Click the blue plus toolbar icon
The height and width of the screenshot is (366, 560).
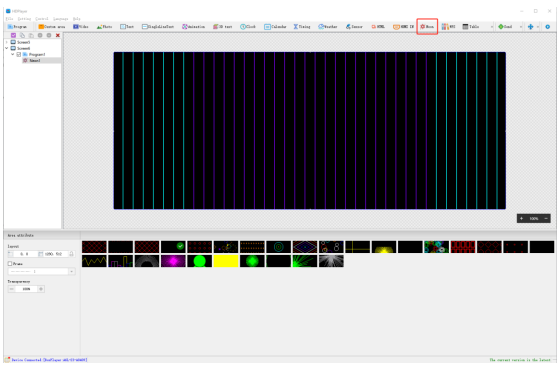(x=530, y=27)
